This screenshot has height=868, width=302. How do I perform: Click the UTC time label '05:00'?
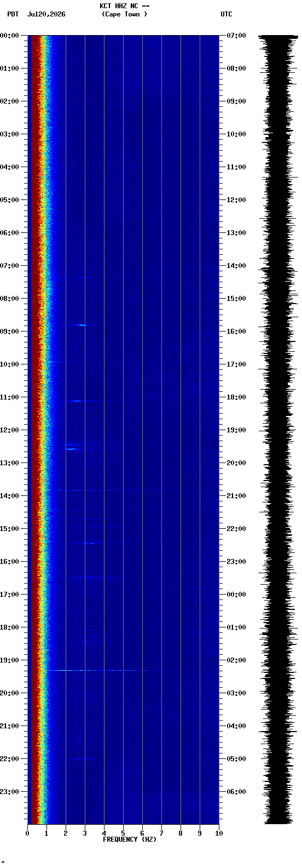(x=236, y=759)
